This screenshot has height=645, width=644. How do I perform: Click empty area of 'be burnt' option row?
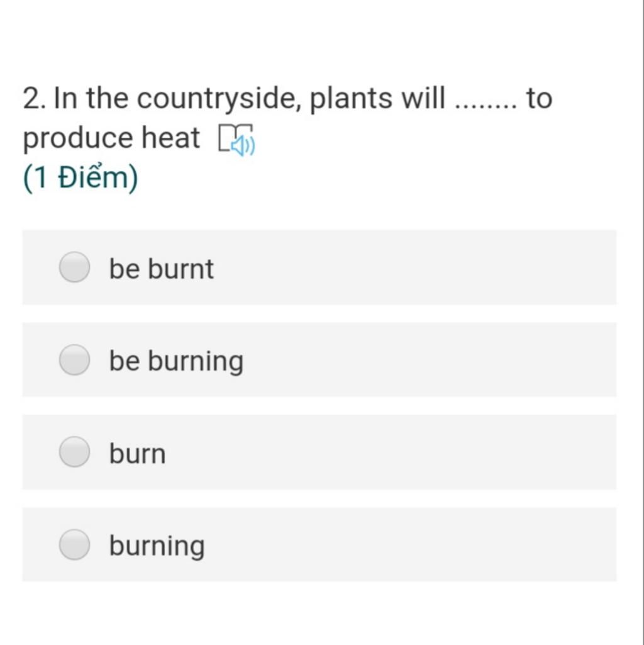(x=411, y=267)
